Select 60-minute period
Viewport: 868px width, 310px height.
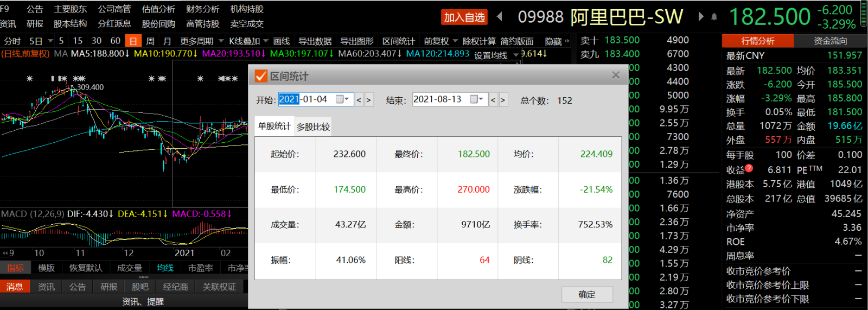tap(115, 41)
